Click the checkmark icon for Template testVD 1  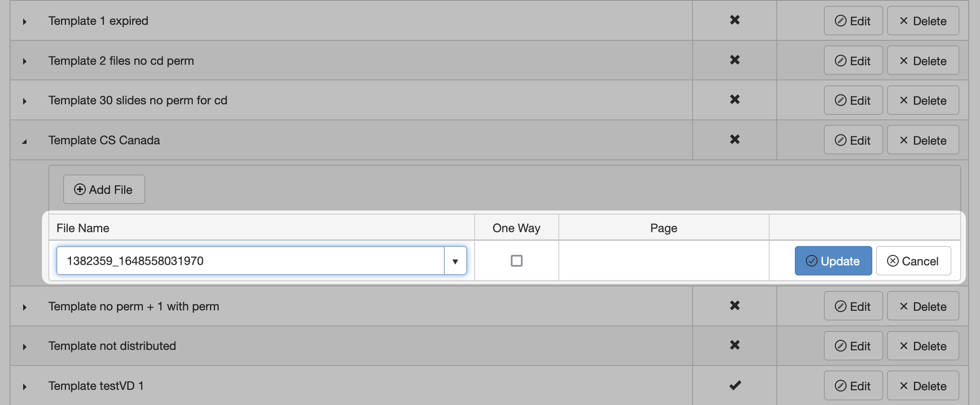[735, 385]
